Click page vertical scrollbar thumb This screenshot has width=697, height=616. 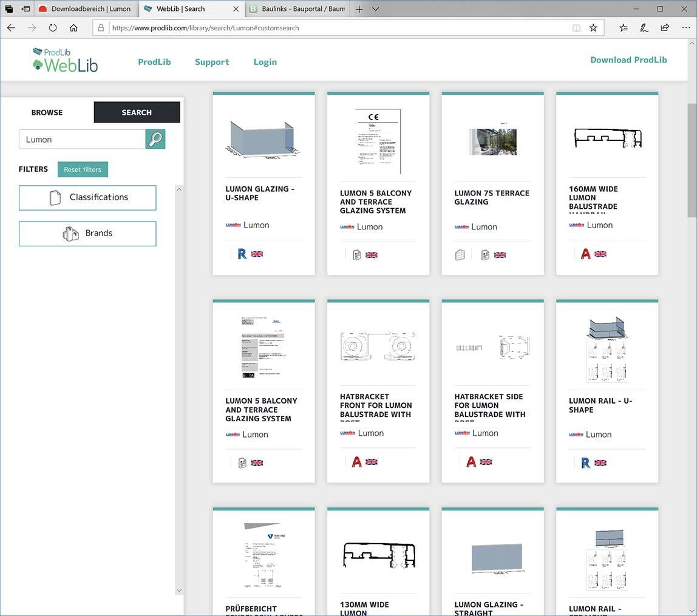pyautogui.click(x=692, y=160)
